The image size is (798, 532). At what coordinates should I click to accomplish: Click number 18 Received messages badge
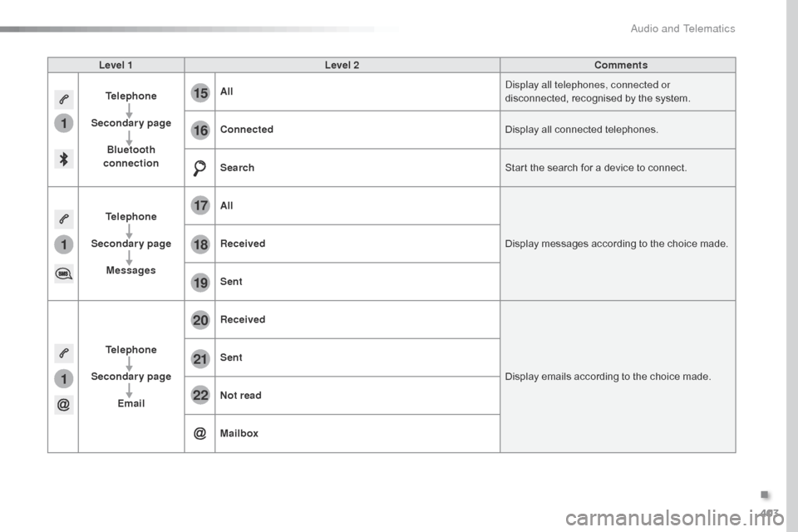tap(200, 244)
